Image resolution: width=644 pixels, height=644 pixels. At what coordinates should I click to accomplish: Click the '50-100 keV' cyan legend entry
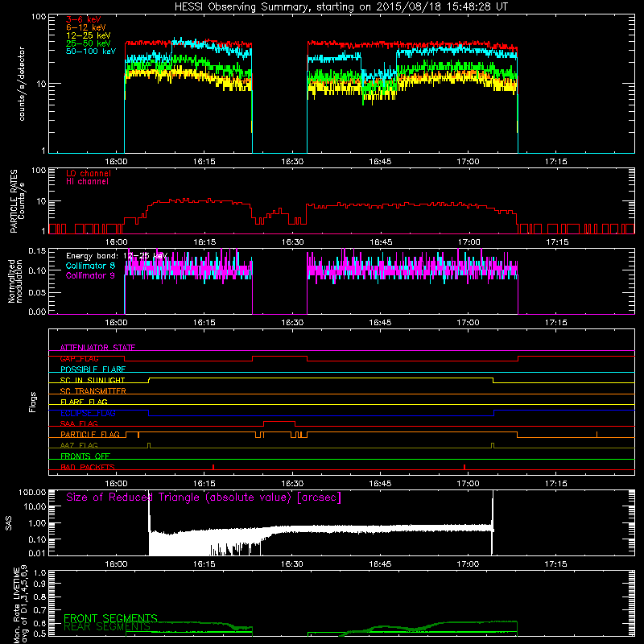tap(91, 52)
